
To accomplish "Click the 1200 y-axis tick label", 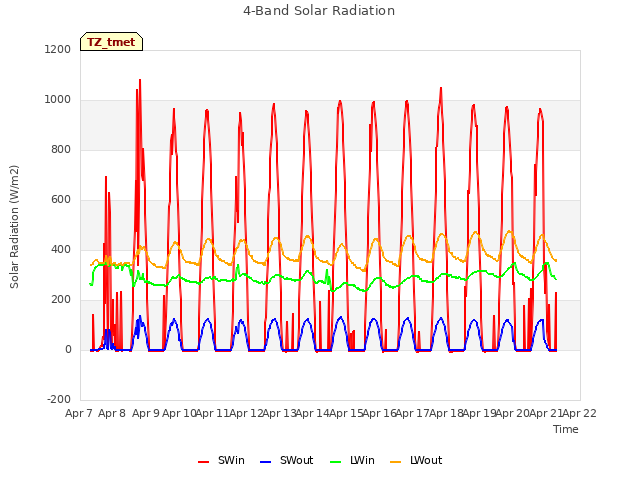I will click(58, 49).
